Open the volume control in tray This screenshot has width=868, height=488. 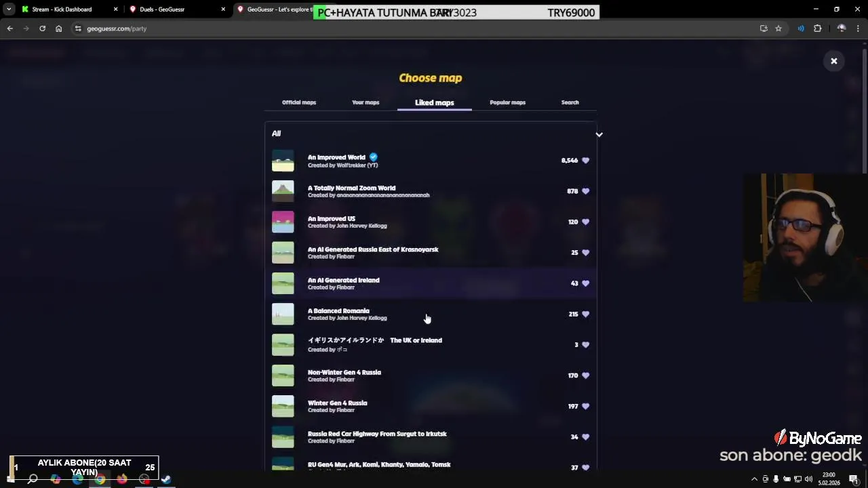click(808, 479)
